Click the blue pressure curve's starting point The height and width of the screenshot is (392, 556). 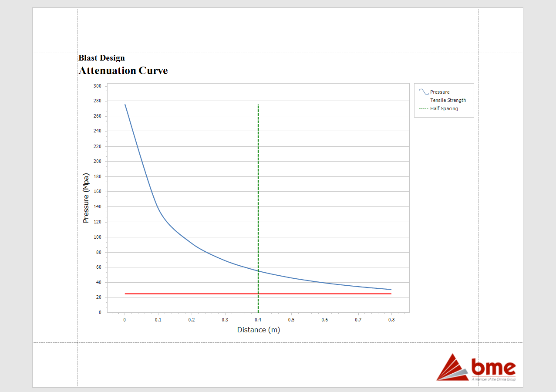(125, 105)
